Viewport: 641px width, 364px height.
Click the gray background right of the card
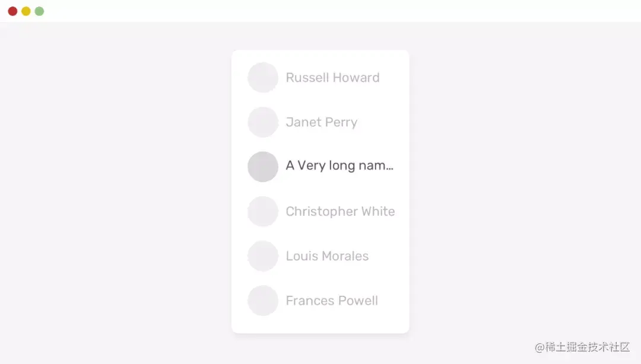tap(522, 190)
